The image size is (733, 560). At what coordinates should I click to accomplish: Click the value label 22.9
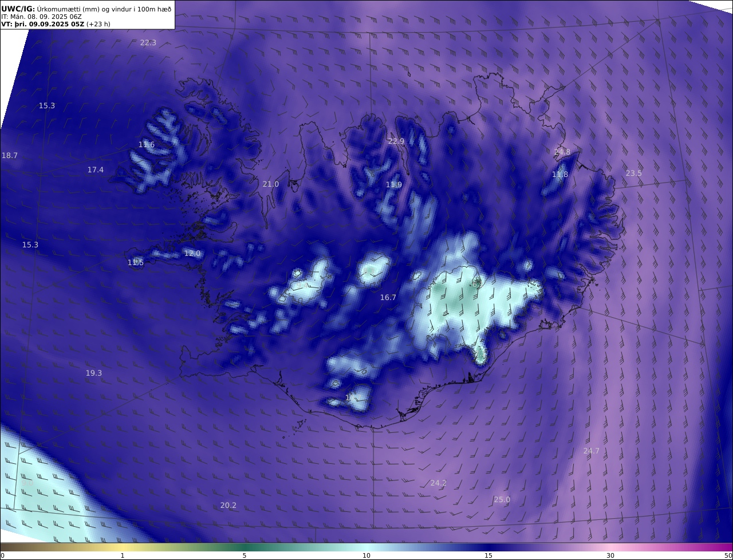click(396, 141)
